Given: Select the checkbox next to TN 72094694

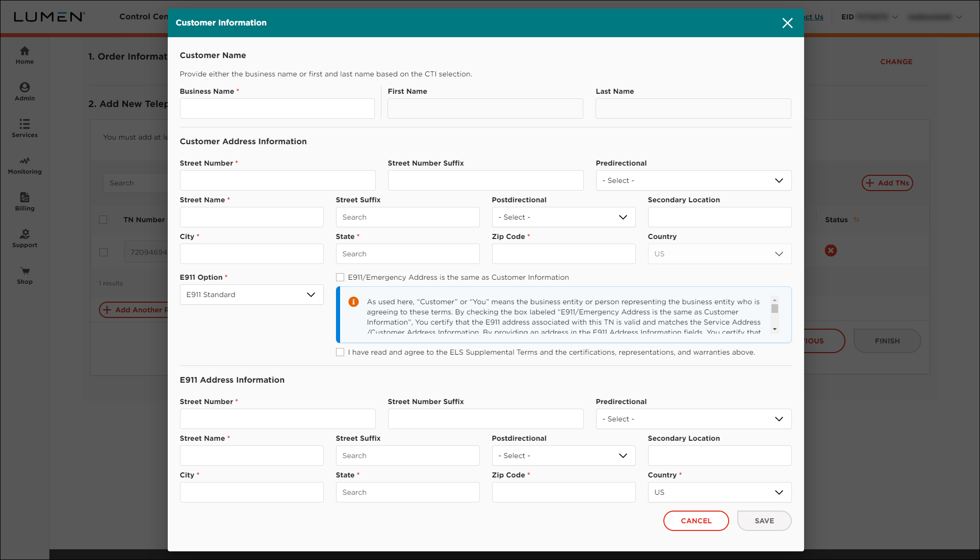Looking at the screenshot, I should (x=104, y=252).
